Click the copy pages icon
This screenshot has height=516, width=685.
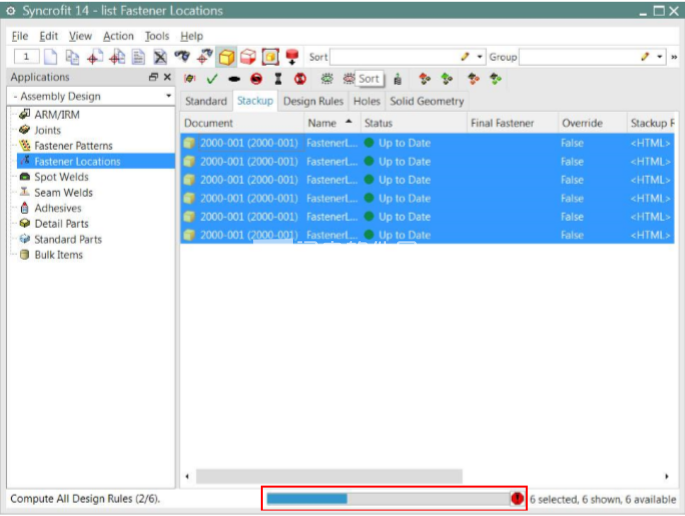coord(72,57)
